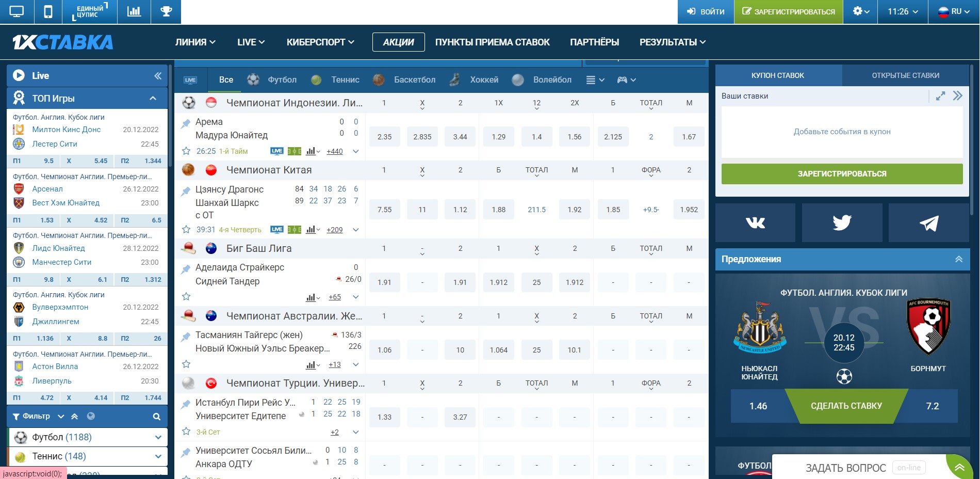Open the АКЦИИ promotions page
Screen dimensions: 980x479
click(399, 42)
